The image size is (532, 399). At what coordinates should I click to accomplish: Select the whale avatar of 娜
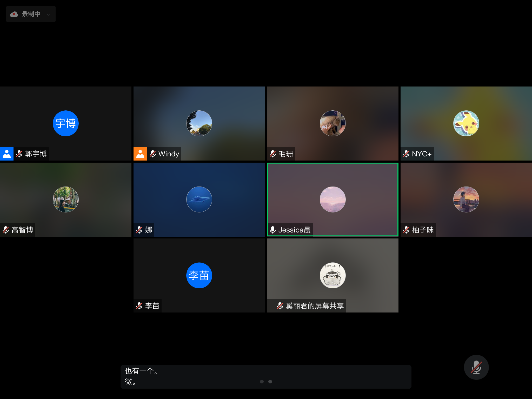pyautogui.click(x=199, y=199)
